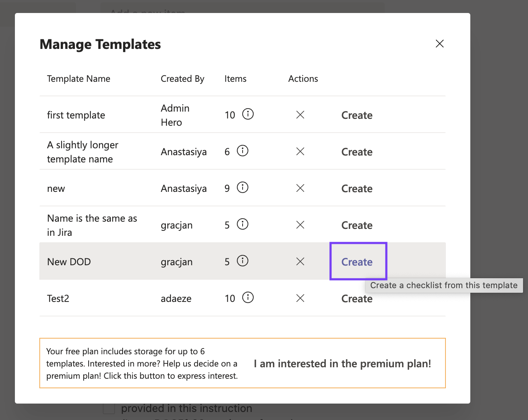Create checklist from Test2 template
This screenshot has height=420, width=528.
coord(357,299)
